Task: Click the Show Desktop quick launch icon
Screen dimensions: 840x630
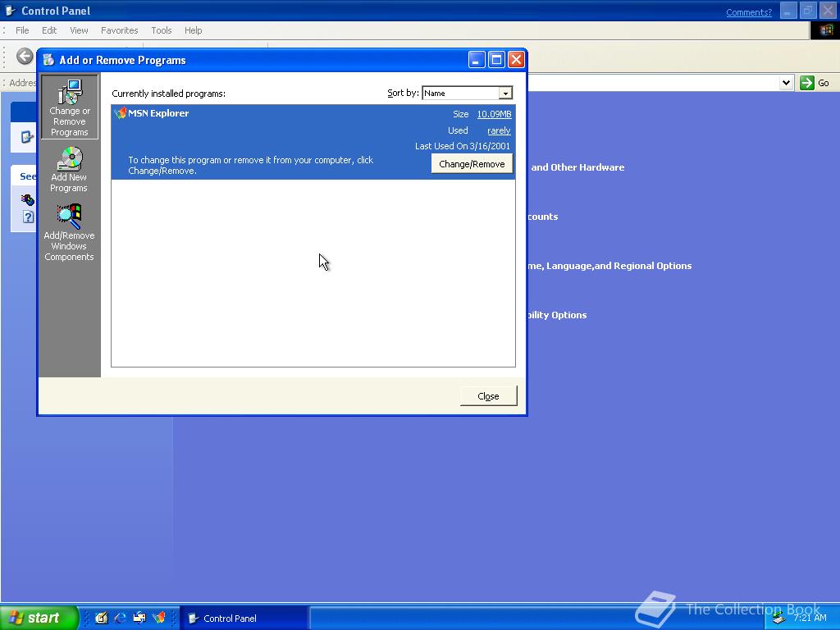Action: tap(101, 618)
